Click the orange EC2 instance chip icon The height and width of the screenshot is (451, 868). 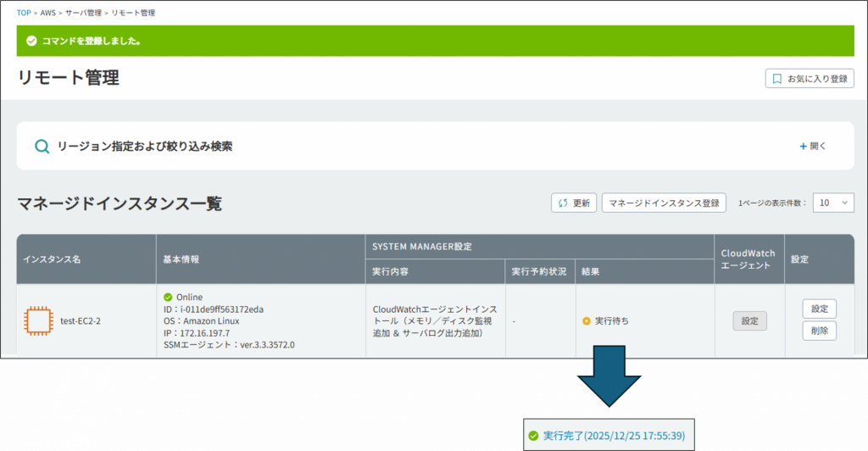click(37, 320)
